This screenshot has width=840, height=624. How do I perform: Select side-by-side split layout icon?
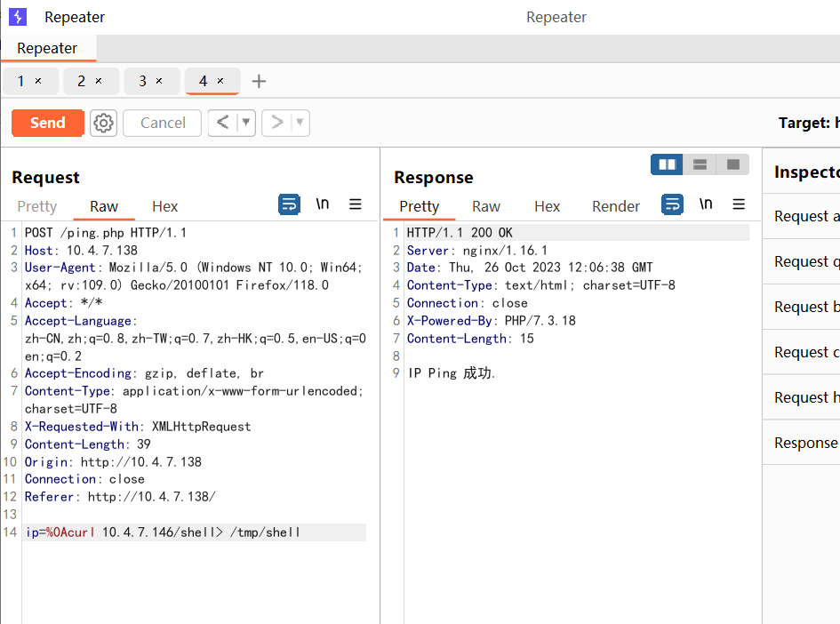pyautogui.click(x=667, y=164)
